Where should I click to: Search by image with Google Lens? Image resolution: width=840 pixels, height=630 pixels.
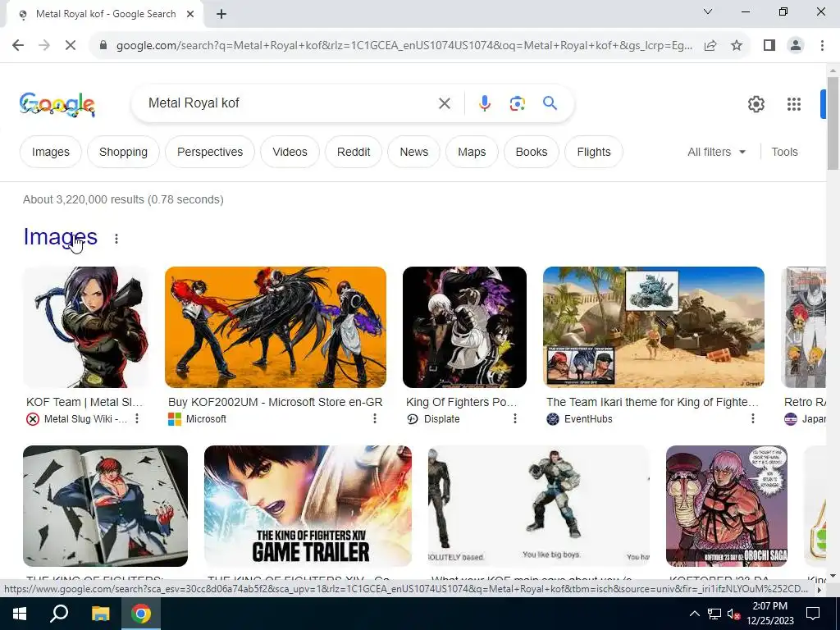pos(517,103)
